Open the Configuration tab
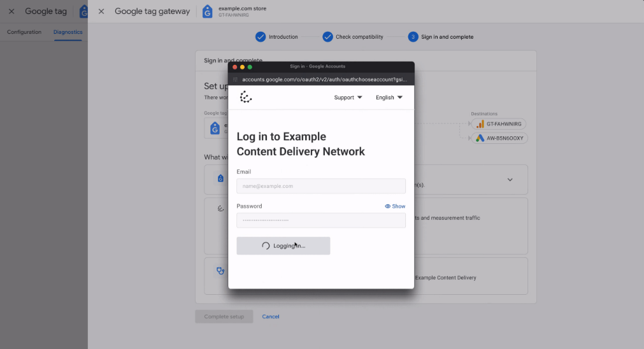 [24, 32]
